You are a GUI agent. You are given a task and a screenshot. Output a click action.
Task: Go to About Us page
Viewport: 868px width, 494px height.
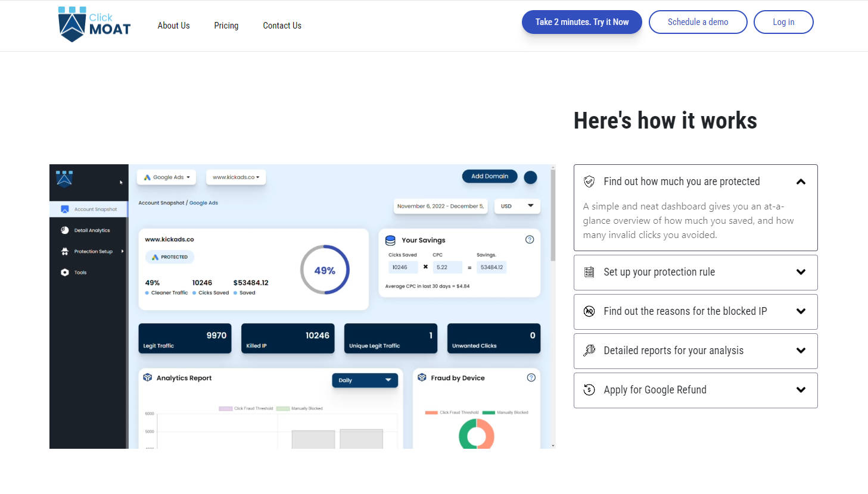(x=173, y=26)
